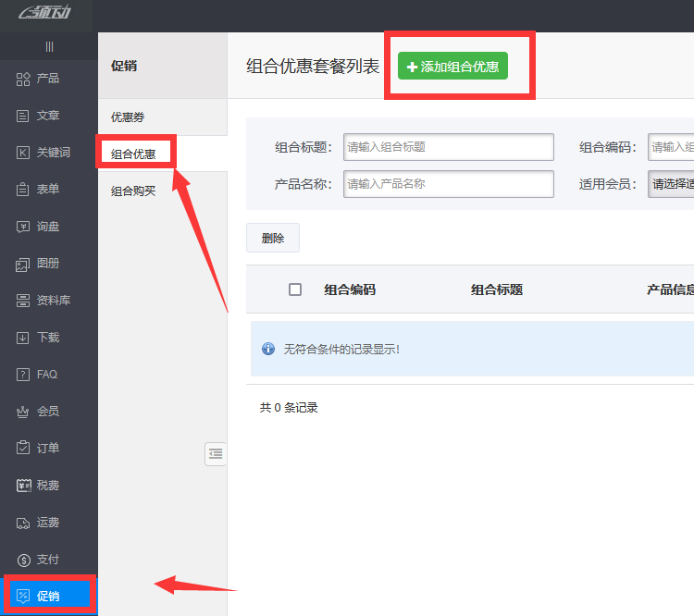Open 促销 menu item
Viewport: 694px width, 616px height.
click(x=48, y=596)
